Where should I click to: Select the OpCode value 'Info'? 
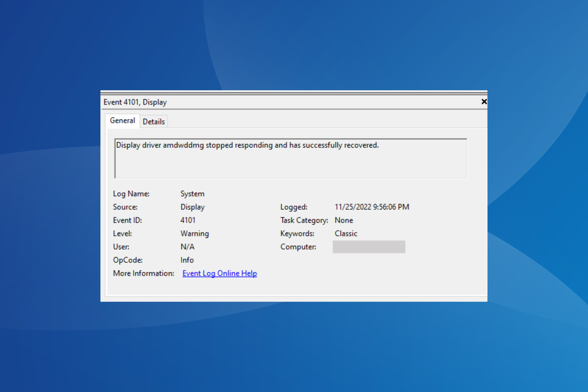click(187, 260)
